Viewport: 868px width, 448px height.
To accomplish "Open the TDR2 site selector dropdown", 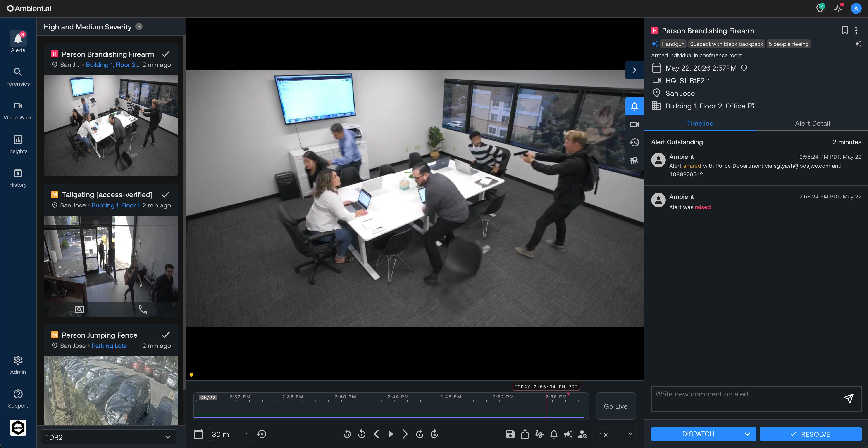I will point(109,437).
